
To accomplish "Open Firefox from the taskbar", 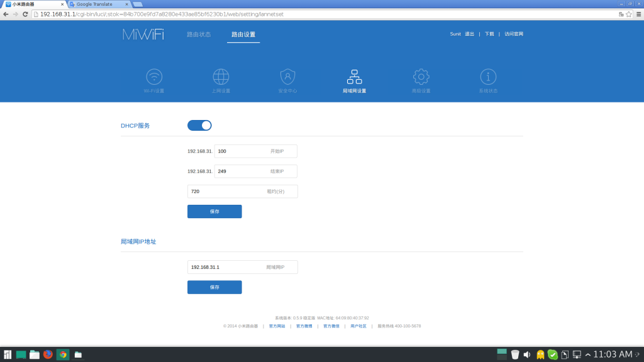I will (47, 354).
